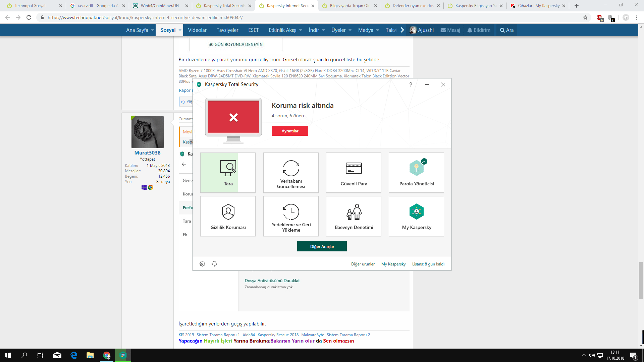644x362 pixels.
Task: Click the Kaspersky support headset icon
Action: coord(214,264)
